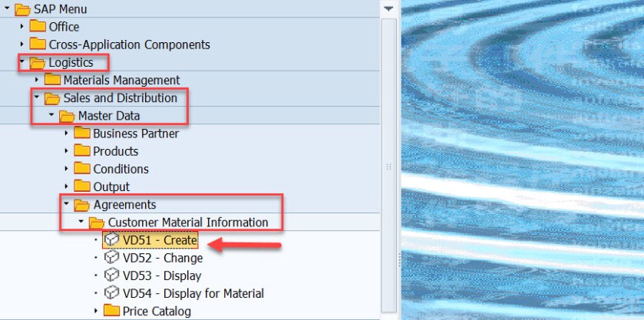This screenshot has width=644, height=320.
Task: Click the VD51 transaction cube icon
Action: pos(111,240)
